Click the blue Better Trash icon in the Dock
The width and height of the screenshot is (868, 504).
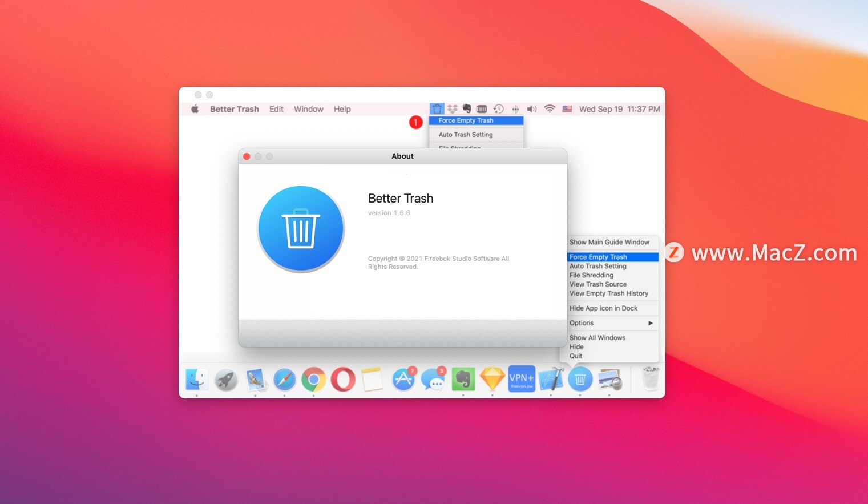click(x=580, y=379)
